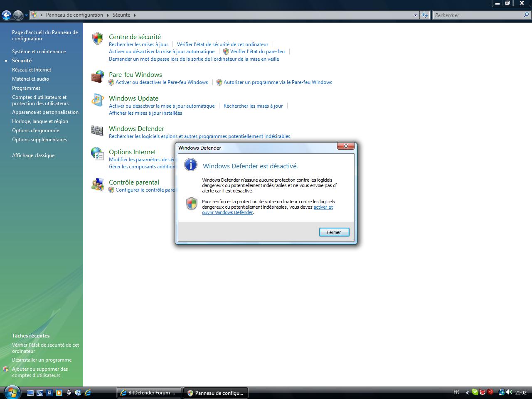Click the Contrôle parental icon
Screen dimensions: 532x399
(97, 184)
